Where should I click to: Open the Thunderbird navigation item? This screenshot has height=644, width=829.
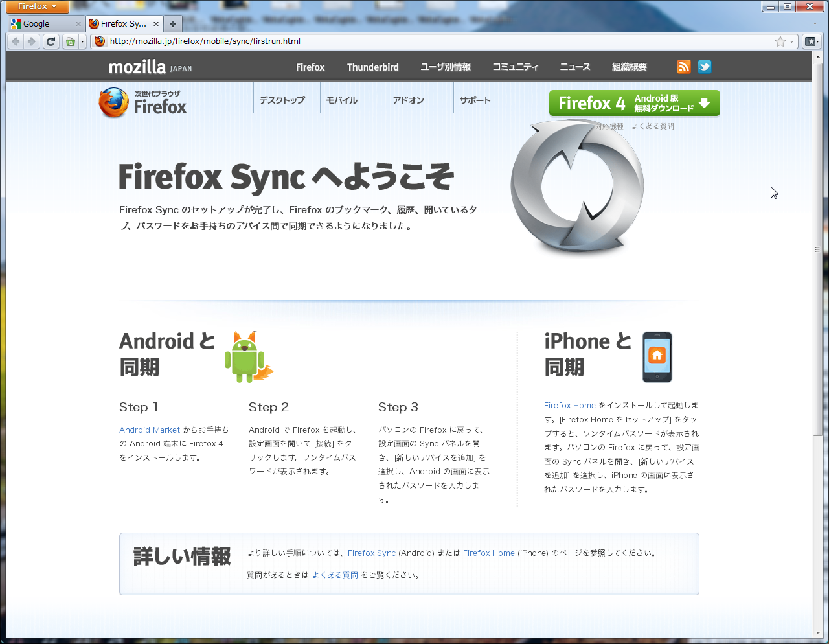tap(373, 67)
